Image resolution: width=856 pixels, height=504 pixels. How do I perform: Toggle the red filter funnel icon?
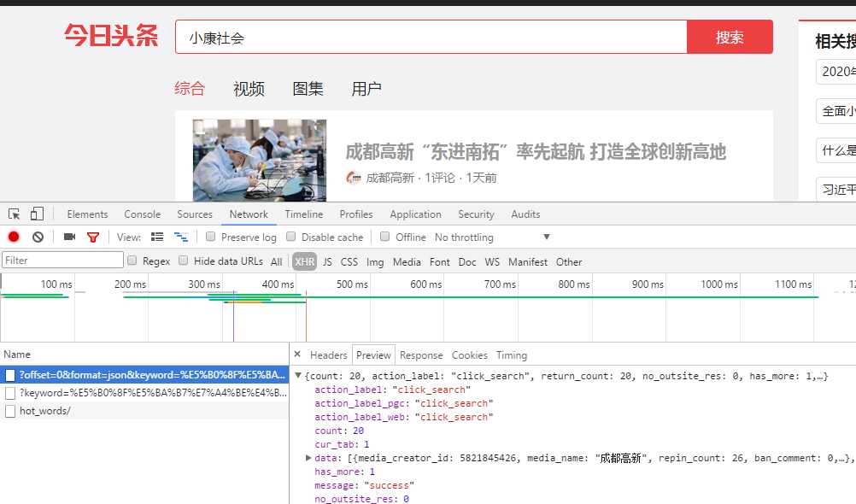(93, 237)
